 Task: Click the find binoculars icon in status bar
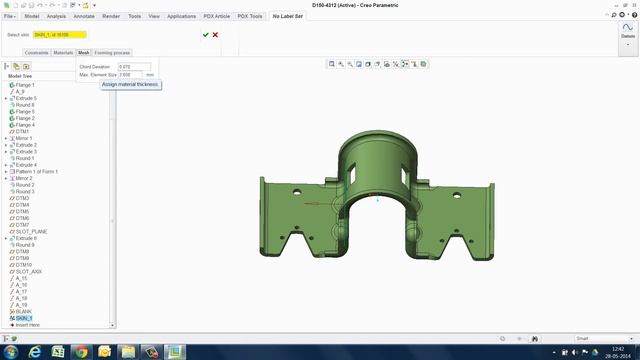click(x=535, y=339)
